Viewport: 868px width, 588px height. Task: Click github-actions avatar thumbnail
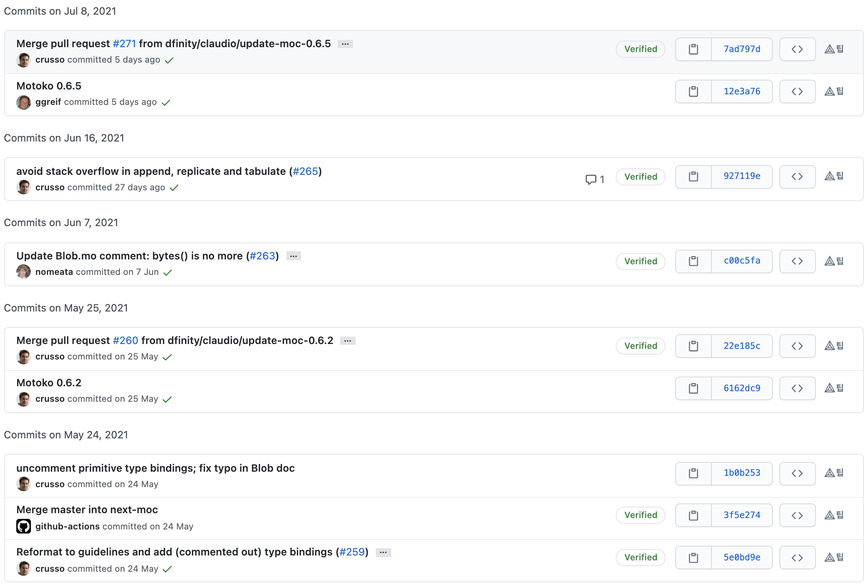(x=24, y=526)
